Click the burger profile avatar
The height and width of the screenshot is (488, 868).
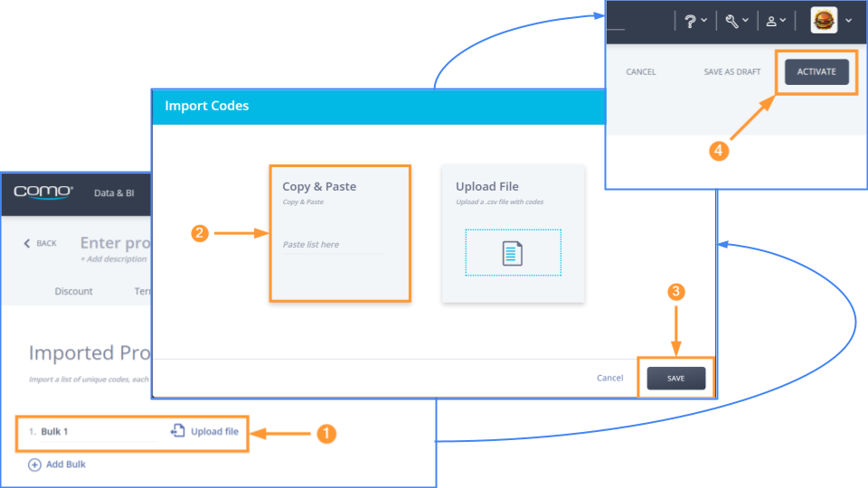(824, 21)
